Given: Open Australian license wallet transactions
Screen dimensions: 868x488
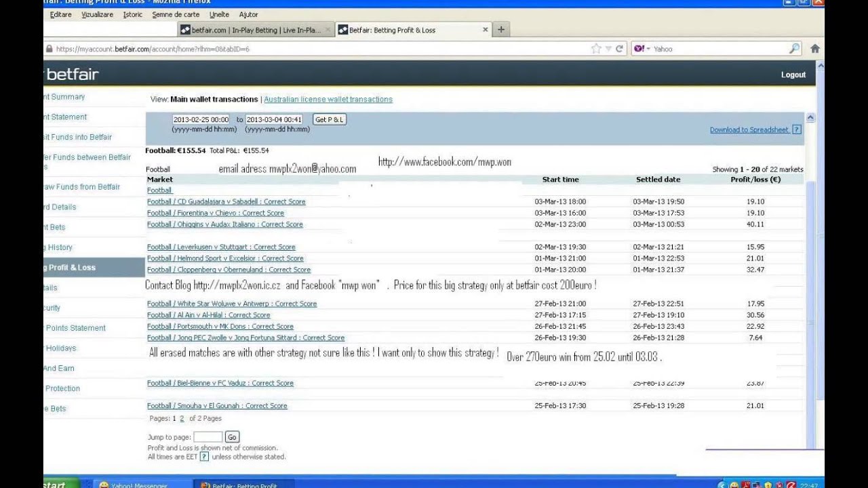Looking at the screenshot, I should coord(328,99).
